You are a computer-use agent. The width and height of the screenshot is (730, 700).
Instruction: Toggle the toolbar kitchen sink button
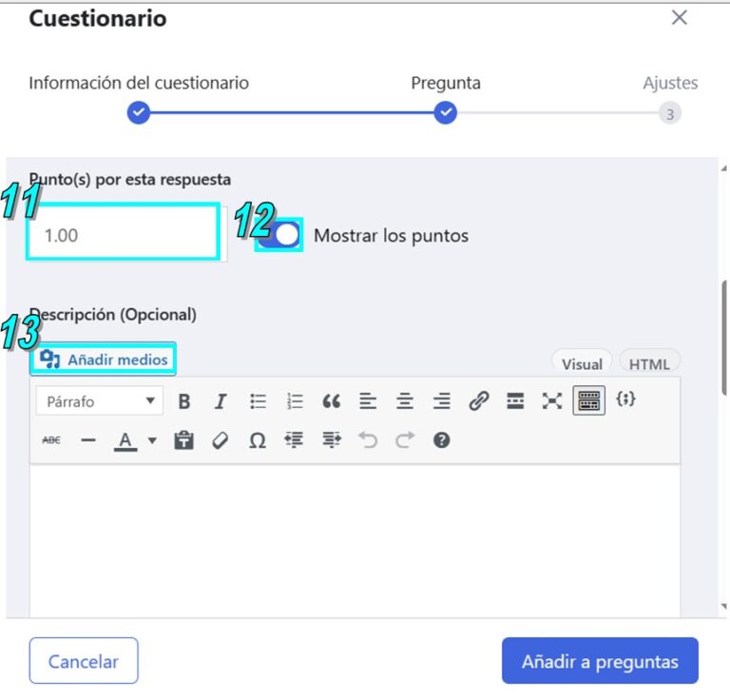click(589, 400)
